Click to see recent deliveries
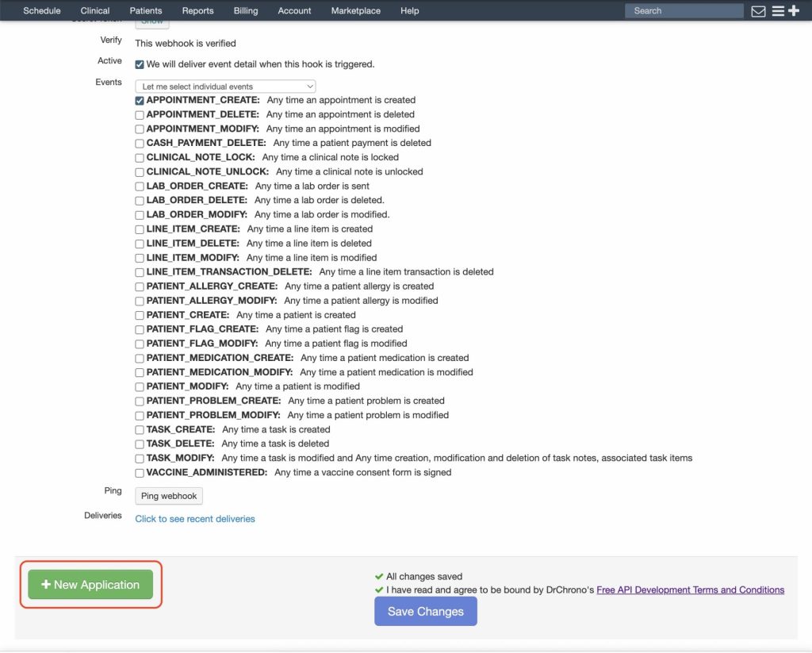 tap(195, 519)
